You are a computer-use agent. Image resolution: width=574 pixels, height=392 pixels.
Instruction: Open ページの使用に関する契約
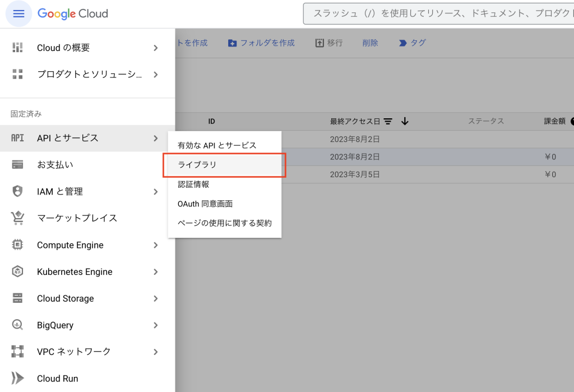(224, 223)
